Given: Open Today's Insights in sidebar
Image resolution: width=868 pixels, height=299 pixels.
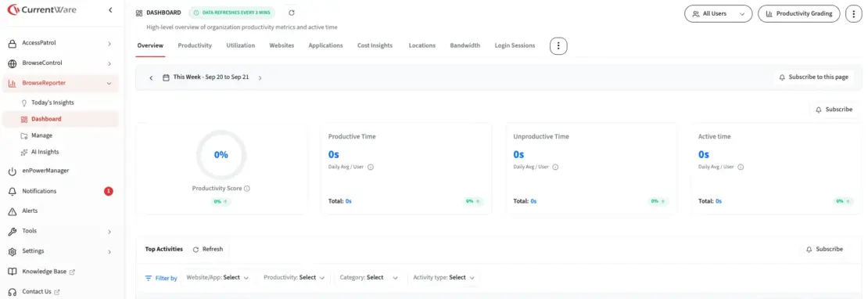Looking at the screenshot, I should pos(52,103).
